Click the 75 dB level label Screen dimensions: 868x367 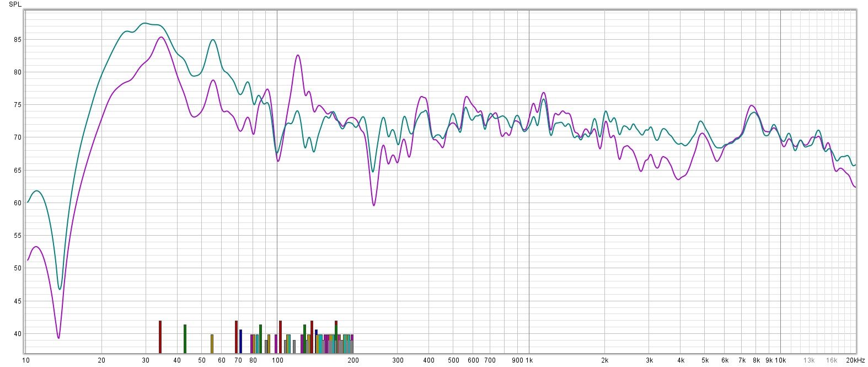click(x=18, y=105)
